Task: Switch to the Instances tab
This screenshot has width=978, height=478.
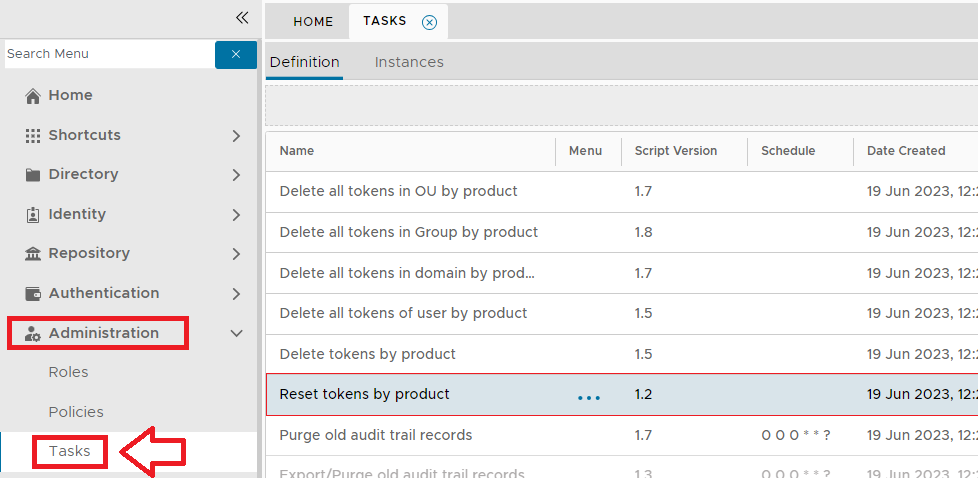Action: click(x=409, y=62)
